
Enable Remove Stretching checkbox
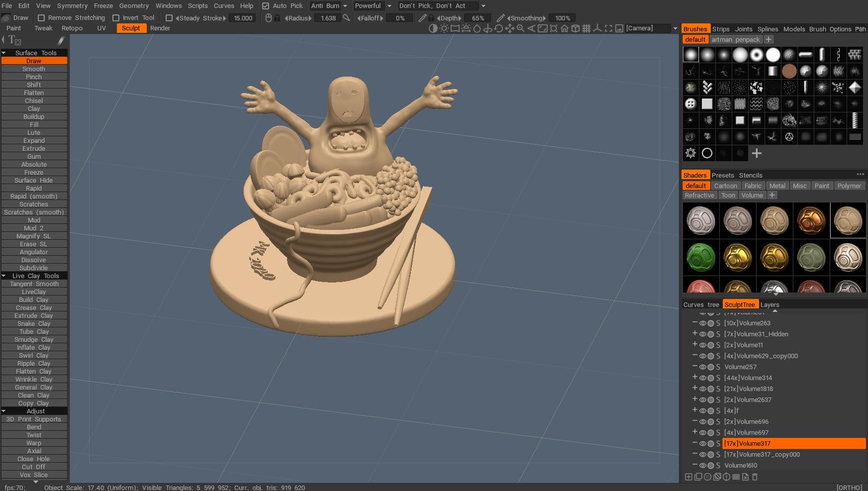[42, 18]
